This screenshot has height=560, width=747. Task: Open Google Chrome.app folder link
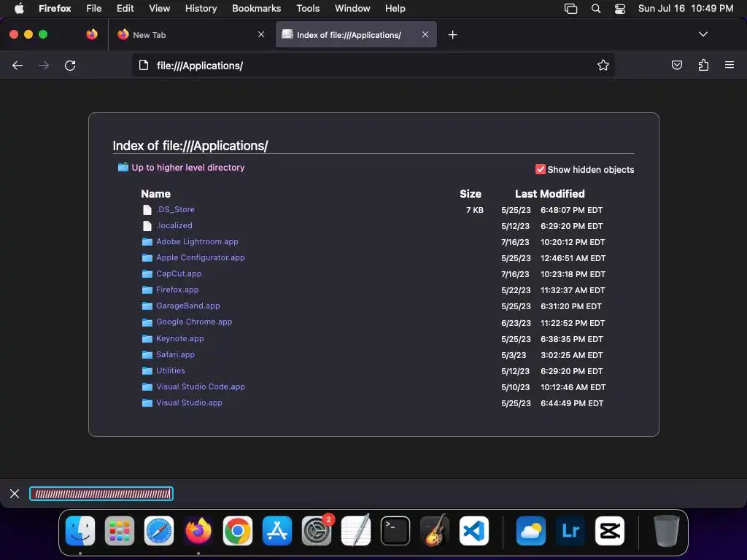click(x=194, y=322)
